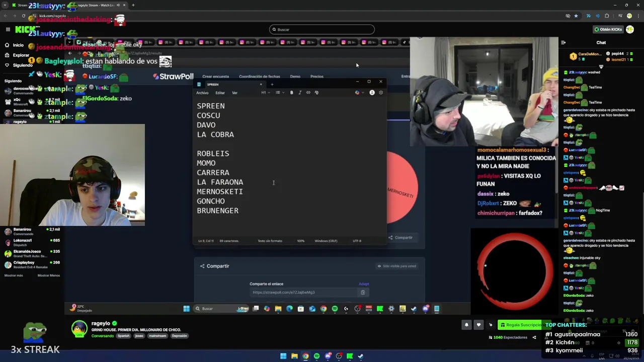Click Windows (CRLF) status in Notepad

pos(326,241)
